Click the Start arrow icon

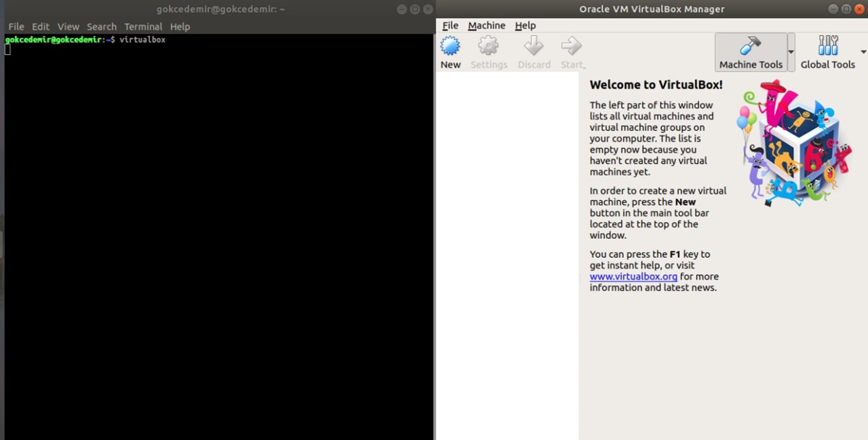click(571, 46)
